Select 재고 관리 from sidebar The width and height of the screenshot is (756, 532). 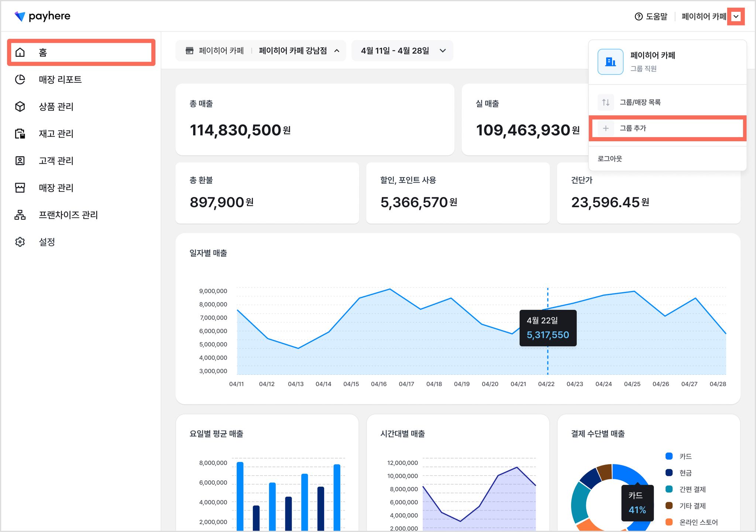[81, 134]
